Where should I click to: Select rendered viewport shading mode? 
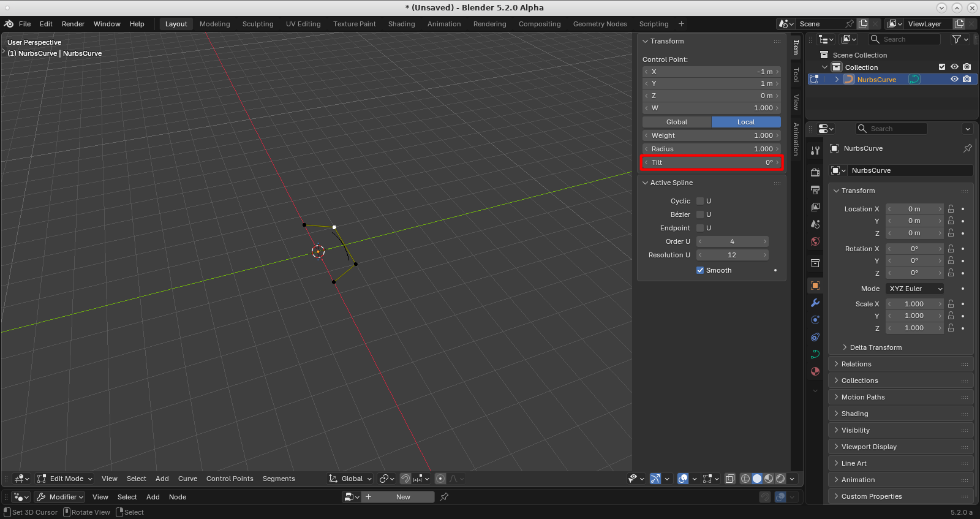(780, 479)
